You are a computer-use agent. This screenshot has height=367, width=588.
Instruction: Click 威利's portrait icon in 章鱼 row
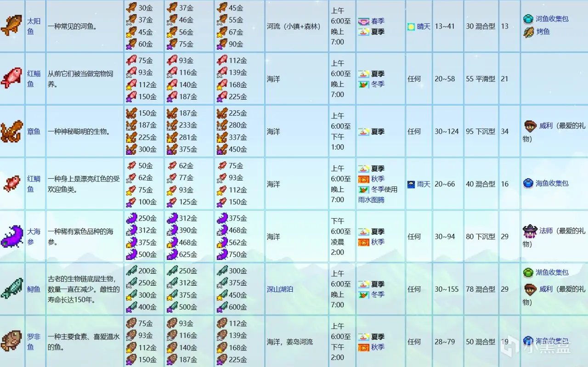[530, 126]
